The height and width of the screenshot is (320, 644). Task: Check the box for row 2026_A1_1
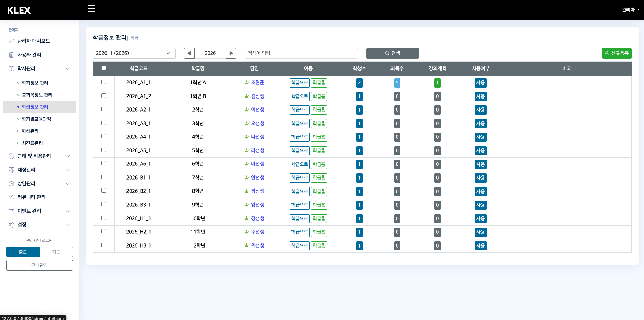103,82
